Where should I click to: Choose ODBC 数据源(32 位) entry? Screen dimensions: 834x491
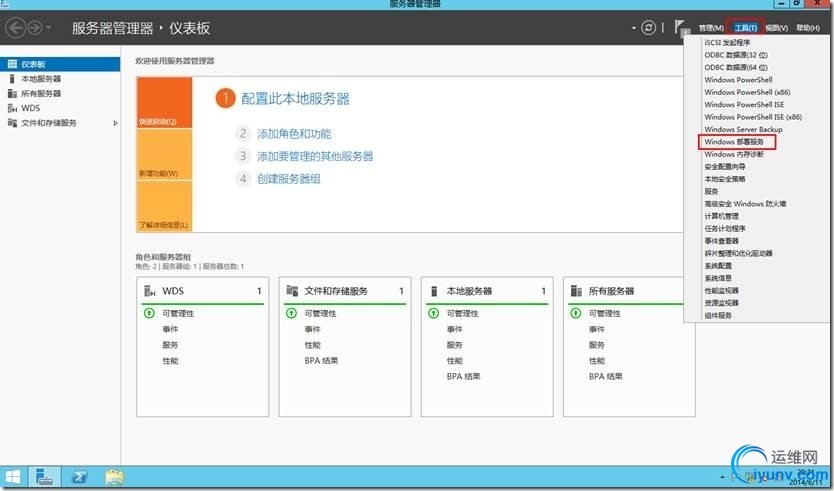(736, 55)
